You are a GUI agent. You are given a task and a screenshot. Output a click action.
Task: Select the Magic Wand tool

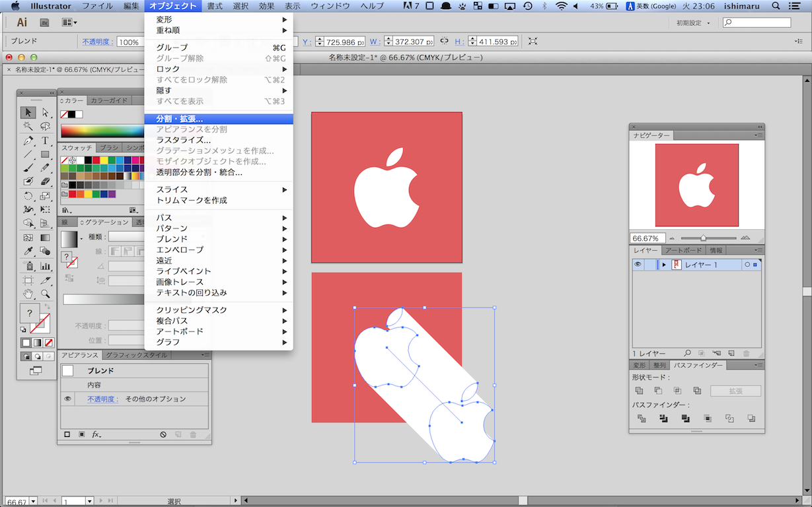click(28, 126)
